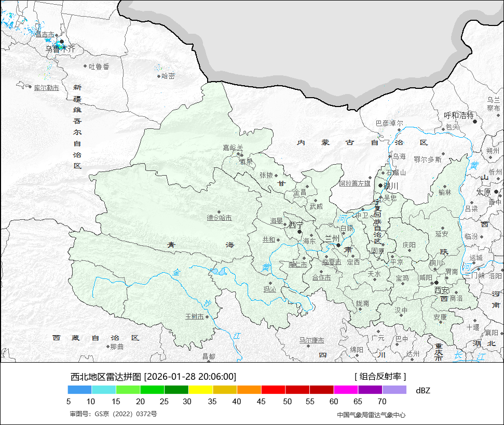Screen dimensions: 504x425
Task: Click the 固原 city label
Action: pos(378,250)
